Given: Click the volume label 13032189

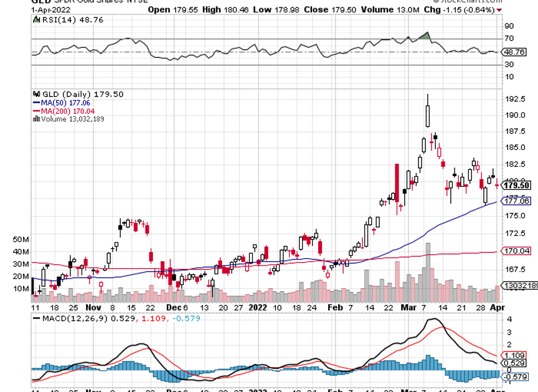Looking at the screenshot, I should [520, 286].
